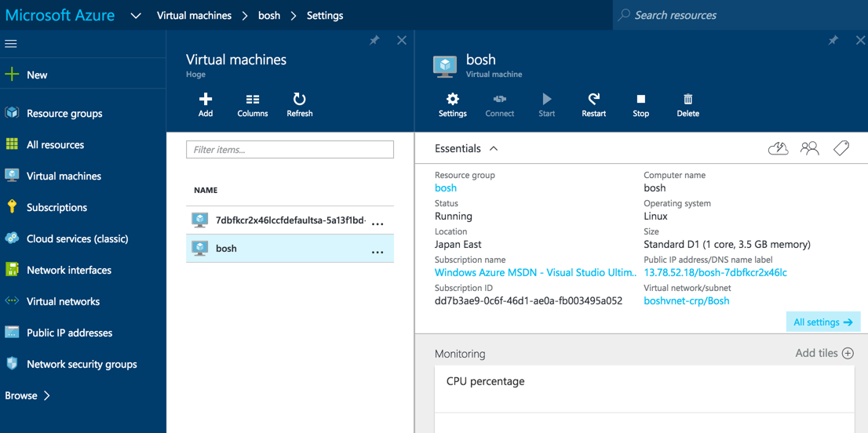Select Virtual machines in the left sidebar
The width and height of the screenshot is (868, 433).
[64, 176]
